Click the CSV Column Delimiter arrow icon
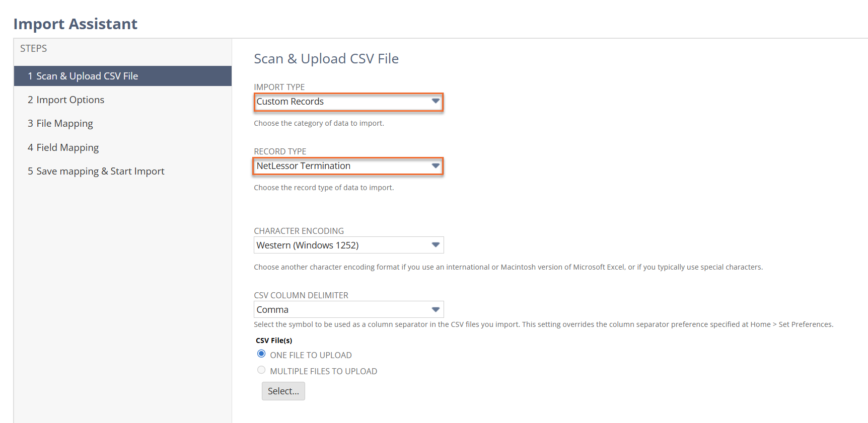The width and height of the screenshot is (868, 423). (436, 309)
